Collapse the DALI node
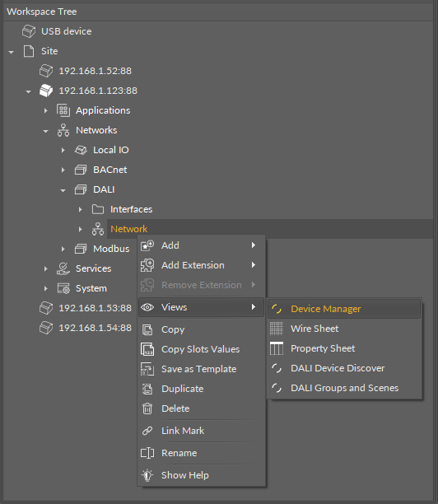This screenshot has width=438, height=504. (x=63, y=190)
